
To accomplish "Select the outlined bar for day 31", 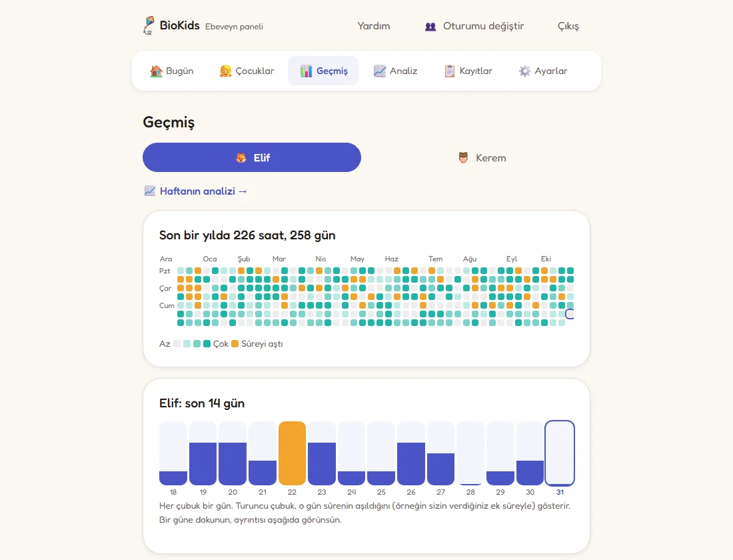I will [560, 453].
